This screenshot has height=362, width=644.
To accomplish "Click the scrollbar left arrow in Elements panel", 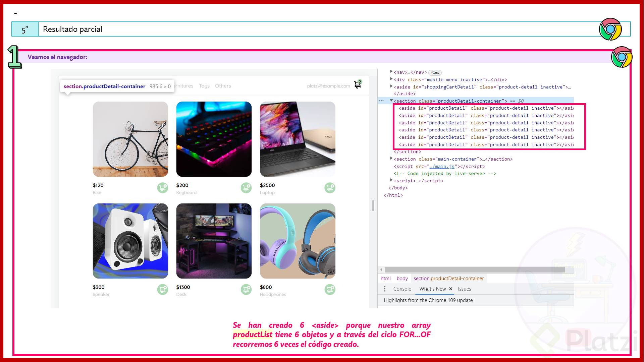I will point(381,270).
